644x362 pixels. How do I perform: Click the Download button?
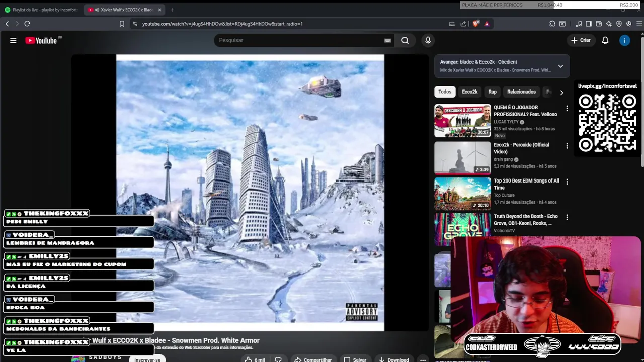point(393,359)
